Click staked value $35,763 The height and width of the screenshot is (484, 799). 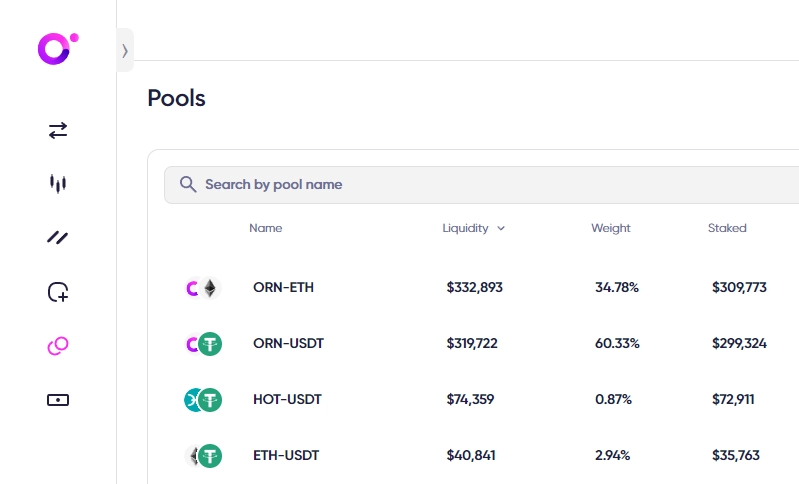point(735,455)
